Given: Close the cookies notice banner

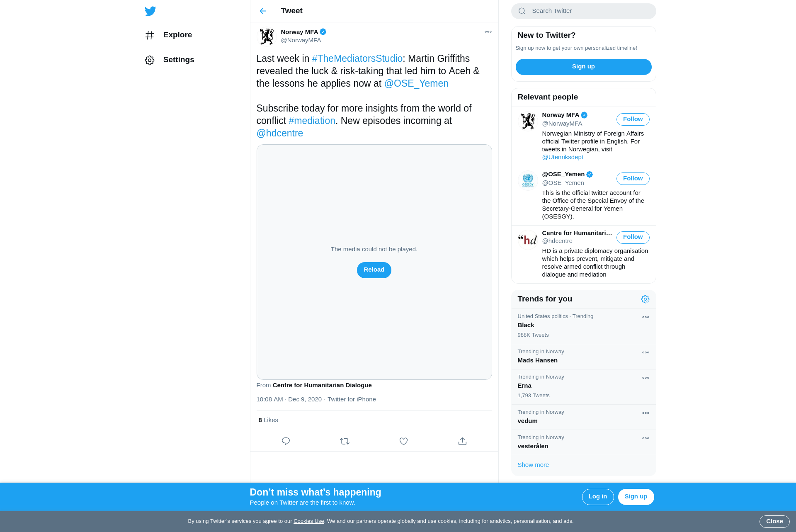Looking at the screenshot, I should [x=774, y=522].
